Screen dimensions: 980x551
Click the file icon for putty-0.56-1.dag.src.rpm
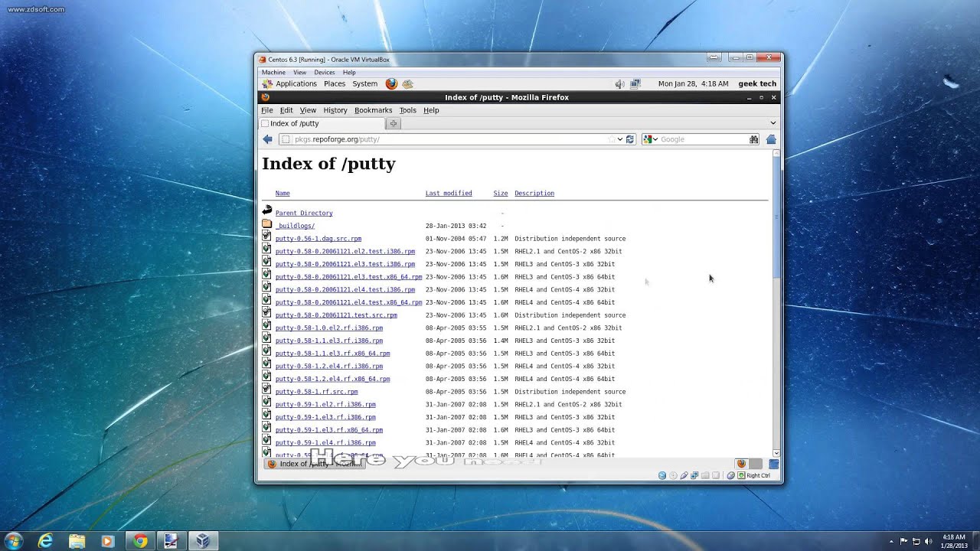(266, 236)
